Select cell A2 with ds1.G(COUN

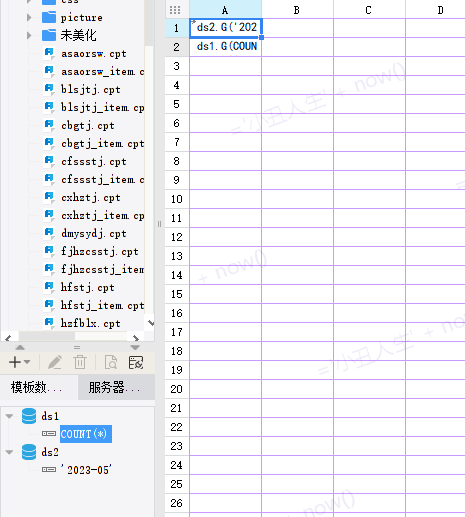click(226, 47)
